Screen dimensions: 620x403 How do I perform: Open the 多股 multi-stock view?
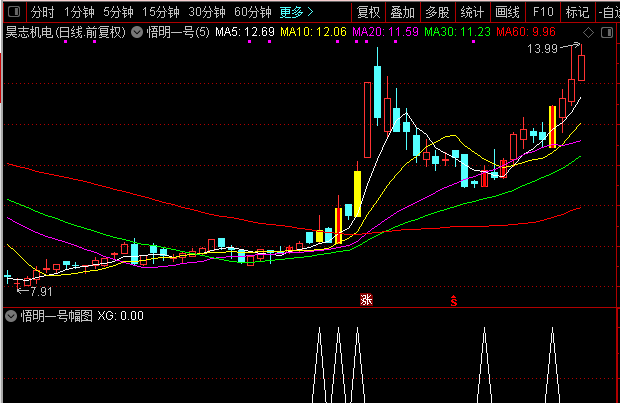click(437, 12)
